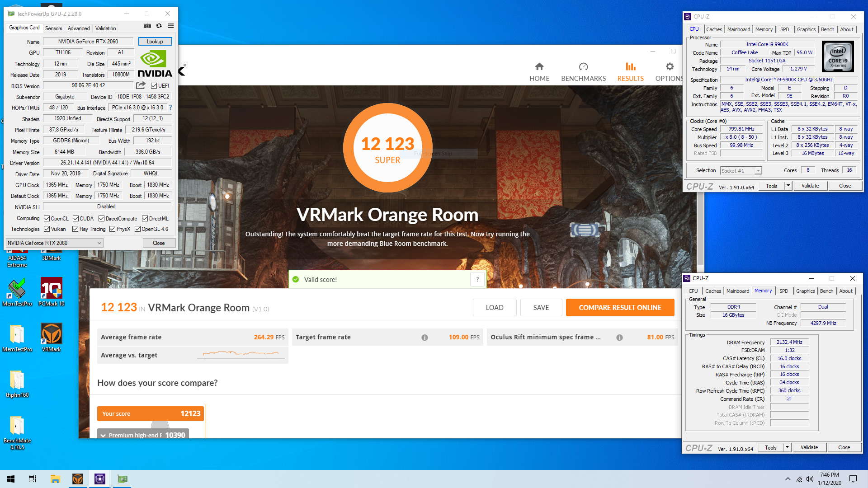Click the Lookup button in GPU-Z
Viewport: 868px width, 488px height.
(x=155, y=41)
